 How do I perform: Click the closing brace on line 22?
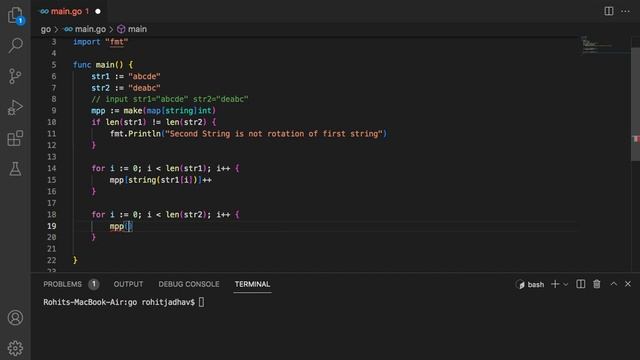tap(75, 260)
